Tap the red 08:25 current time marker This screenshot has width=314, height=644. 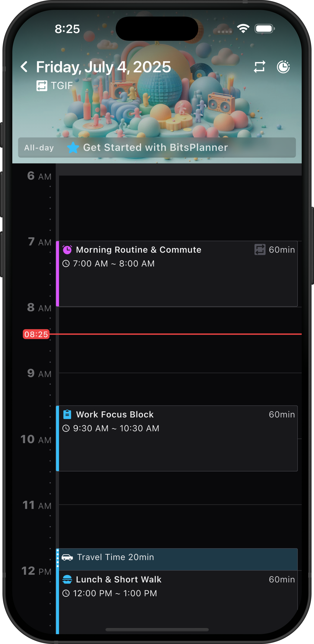click(36, 334)
